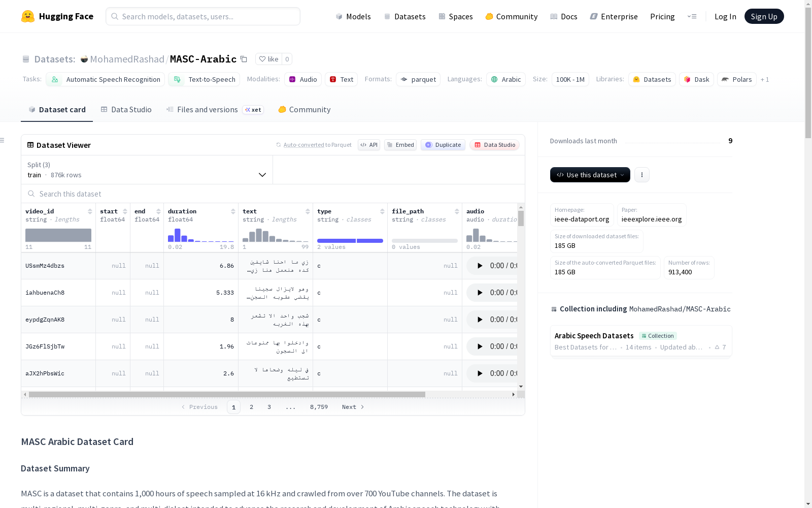Copy dataset name with the copy icon
The image size is (812, 508).
click(244, 59)
